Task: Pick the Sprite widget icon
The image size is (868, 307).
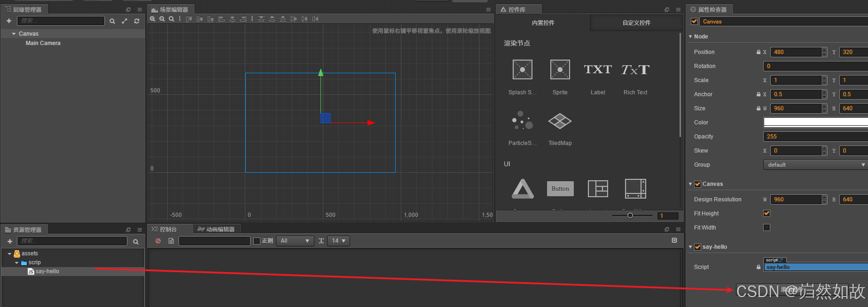Action: pos(560,69)
